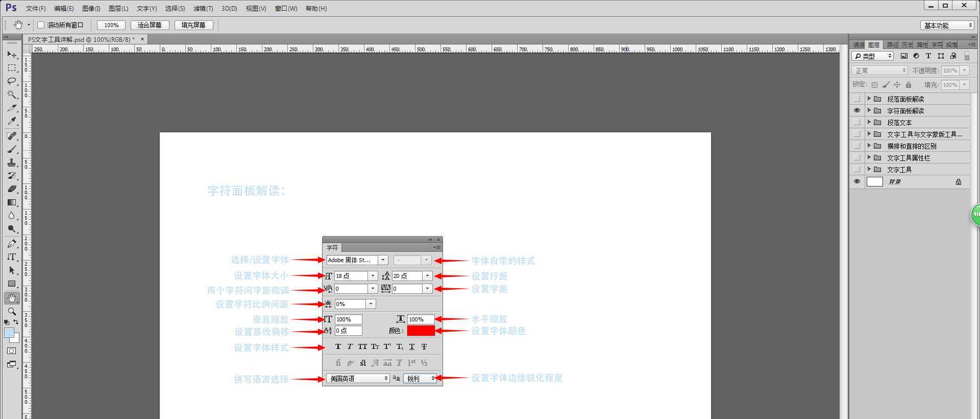
Task: Select the Blur tool
Action: tap(12, 216)
